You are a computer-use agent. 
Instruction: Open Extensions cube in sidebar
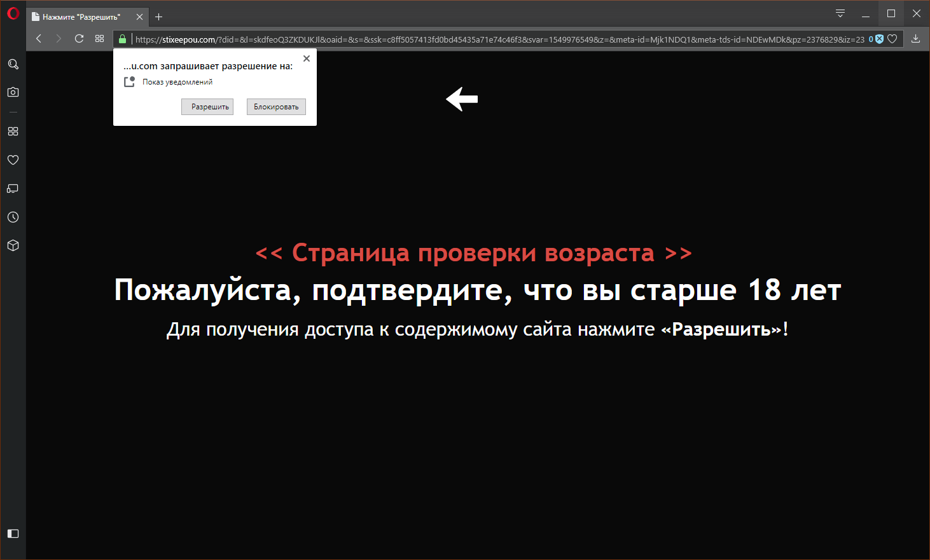coord(13,245)
